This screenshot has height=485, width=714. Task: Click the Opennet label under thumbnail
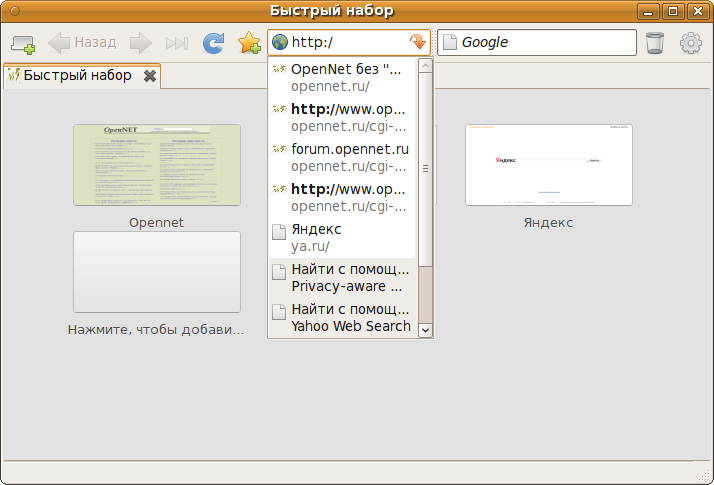tap(156, 223)
